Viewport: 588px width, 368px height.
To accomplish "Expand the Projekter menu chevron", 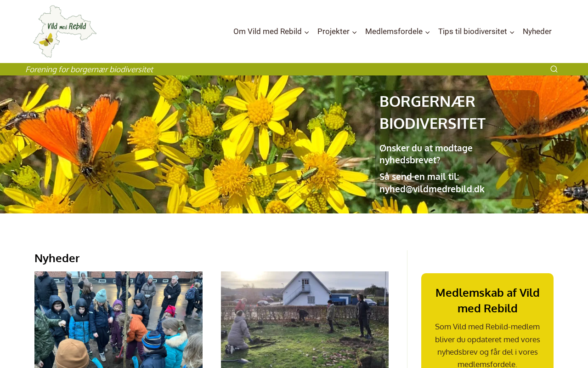I will [x=355, y=32].
